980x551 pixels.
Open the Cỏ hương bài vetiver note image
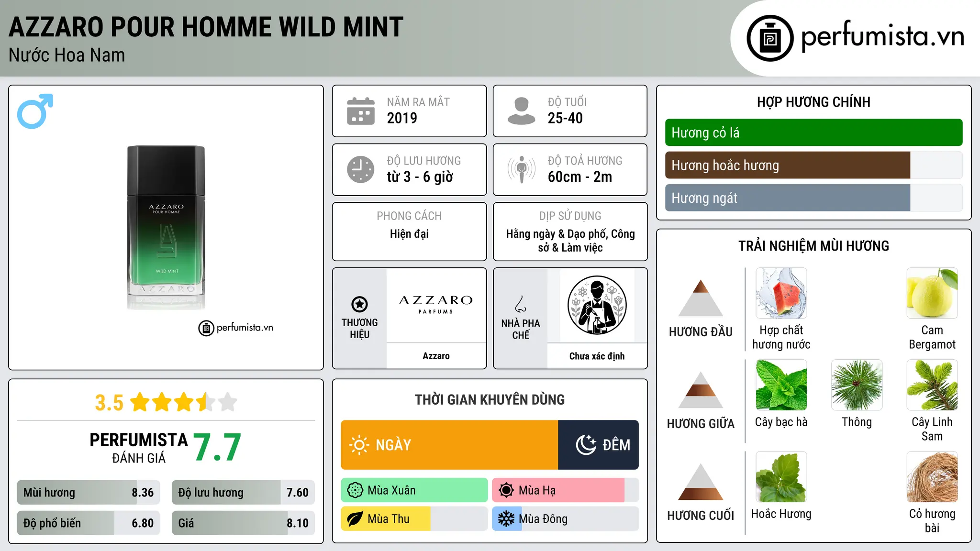(932, 477)
